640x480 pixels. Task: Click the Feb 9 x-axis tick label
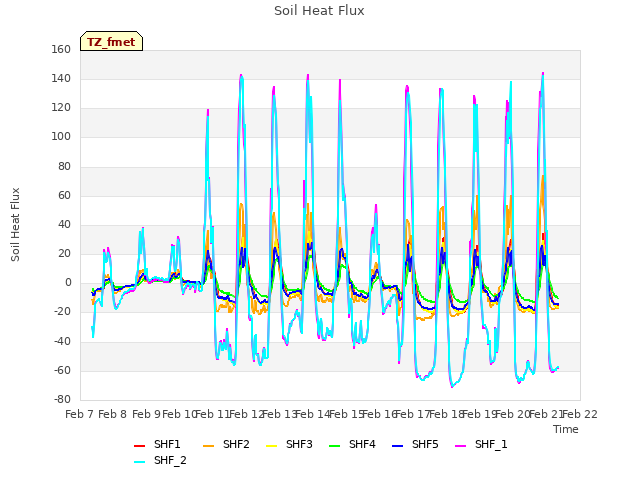click(x=146, y=414)
